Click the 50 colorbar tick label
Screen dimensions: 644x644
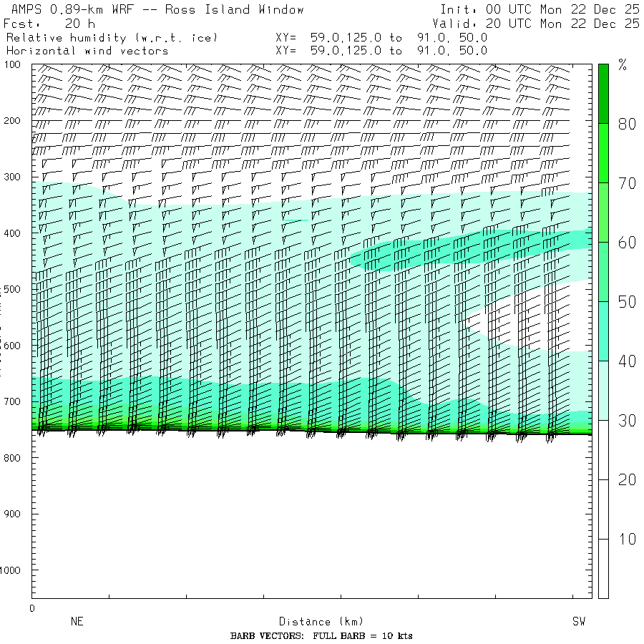[627, 302]
